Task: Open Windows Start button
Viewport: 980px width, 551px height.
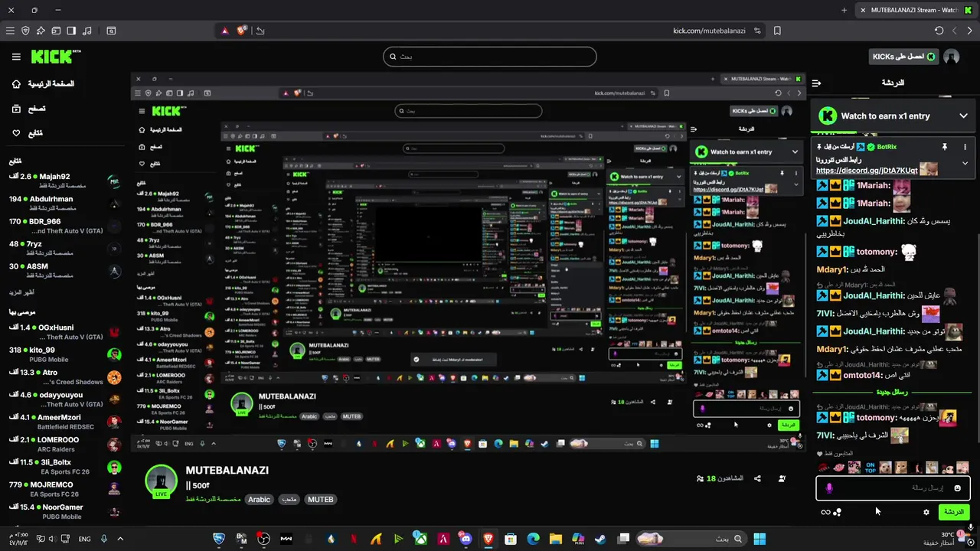Action: point(759,539)
